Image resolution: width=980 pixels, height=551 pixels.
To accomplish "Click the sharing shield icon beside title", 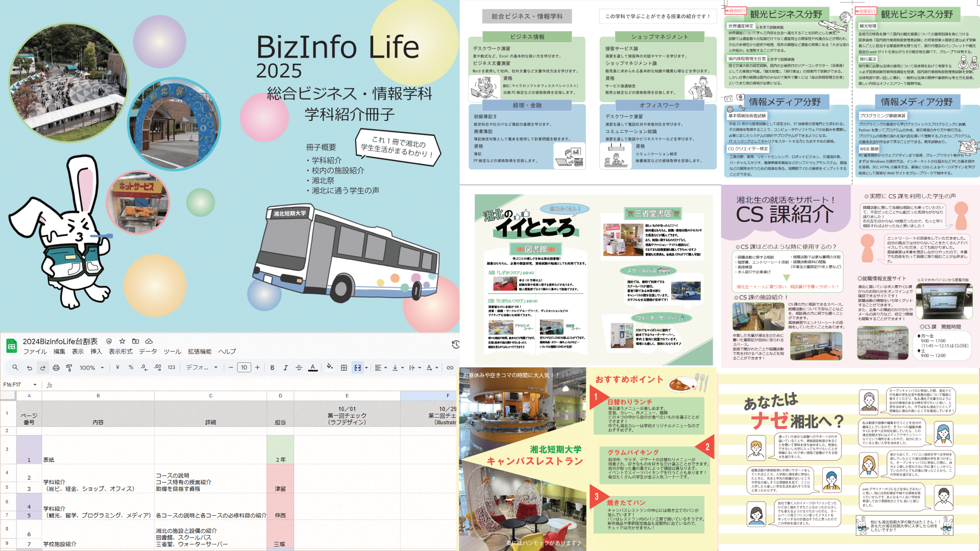I will (x=109, y=341).
